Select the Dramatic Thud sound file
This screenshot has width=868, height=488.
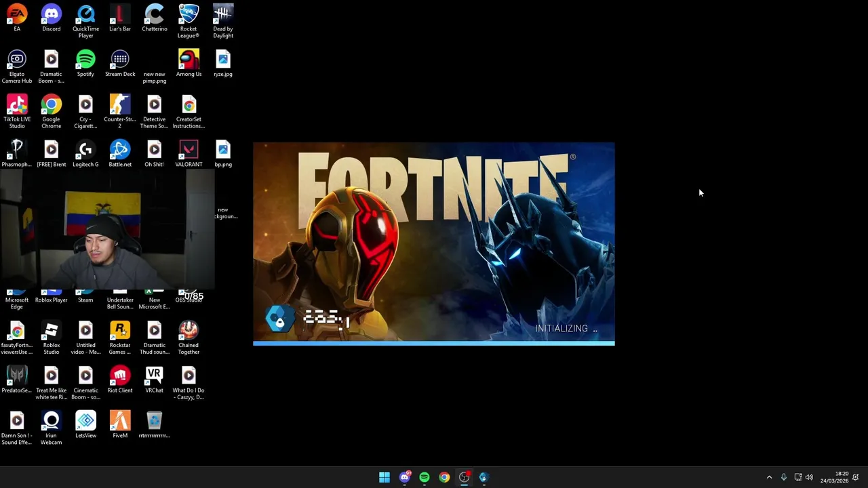click(154, 338)
